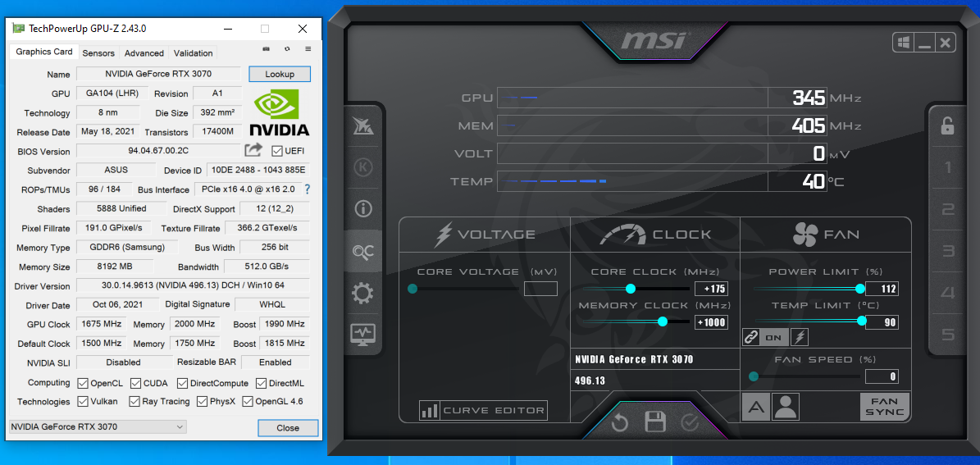The width and height of the screenshot is (980, 465).
Task: Click BIOS Version 94.04.67.00.2C field
Action: 158,151
